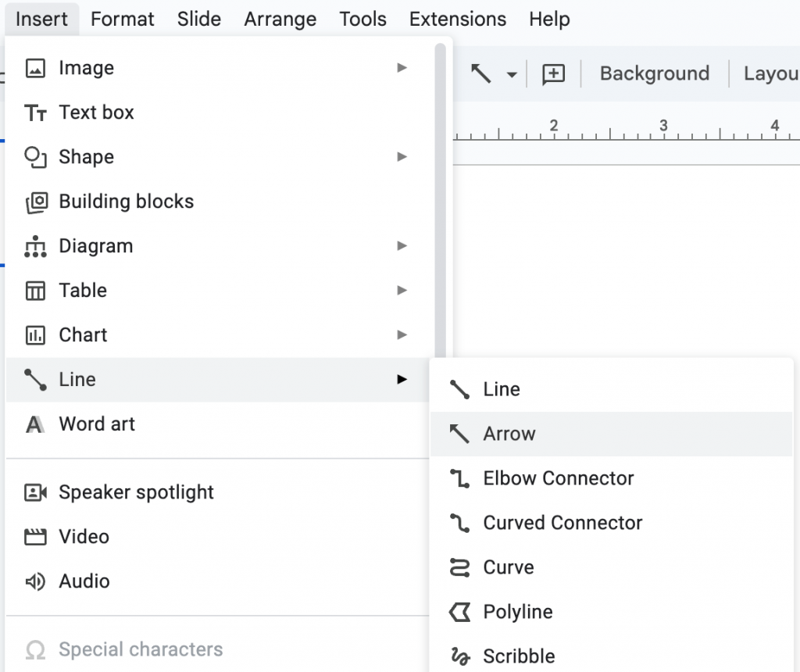Viewport: 800px width, 672px height.
Task: Click the Word art letter A icon
Action: click(x=34, y=424)
